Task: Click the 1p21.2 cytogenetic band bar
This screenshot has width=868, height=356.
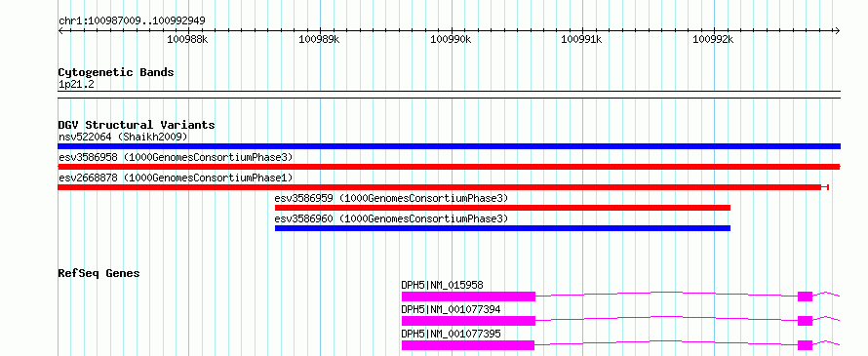Action: click(x=449, y=95)
